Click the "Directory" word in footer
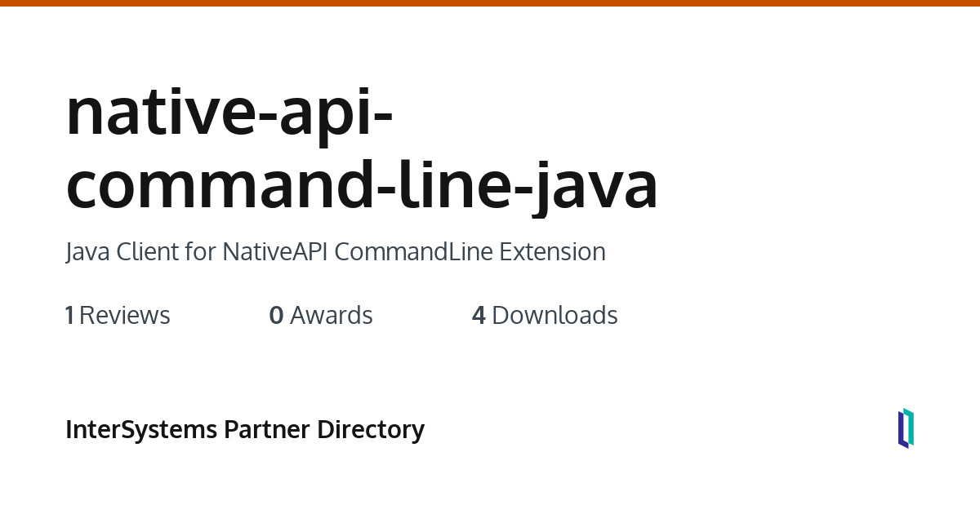The width and height of the screenshot is (980, 514). [x=371, y=429]
